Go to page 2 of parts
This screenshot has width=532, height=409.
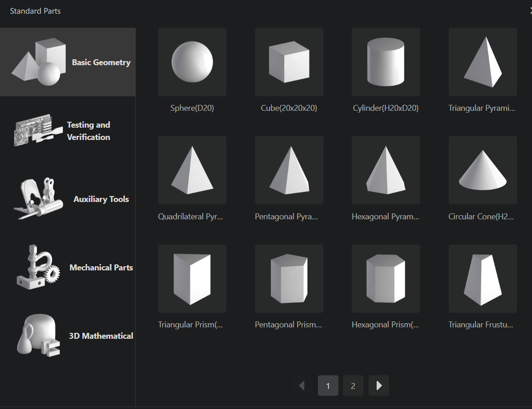(353, 386)
